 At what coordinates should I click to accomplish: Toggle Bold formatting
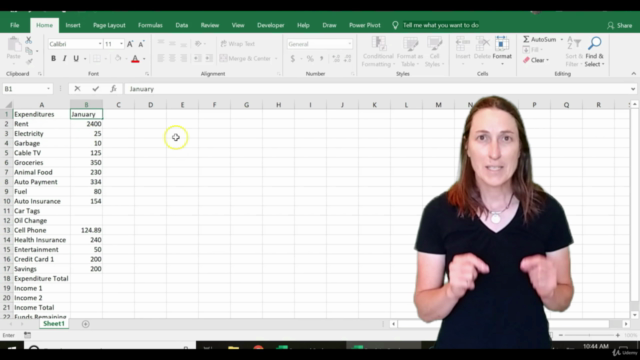(53, 59)
